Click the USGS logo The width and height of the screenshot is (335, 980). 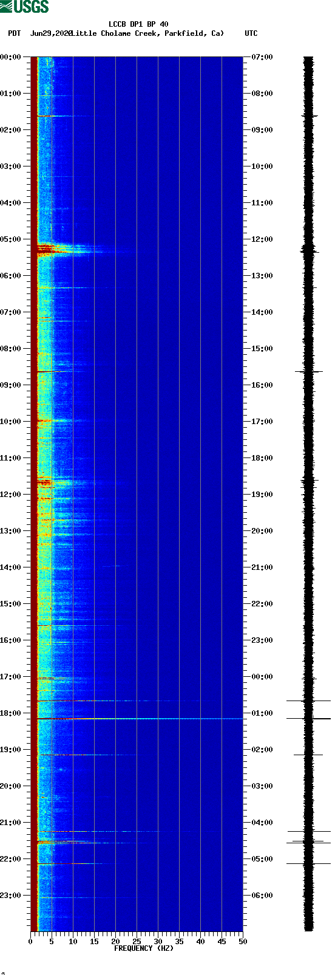click(24, 7)
